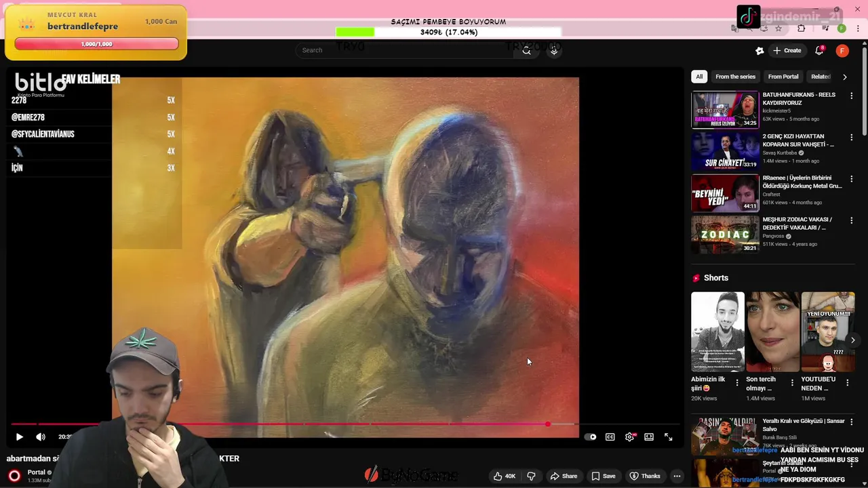Select the From Portal chip

783,77
